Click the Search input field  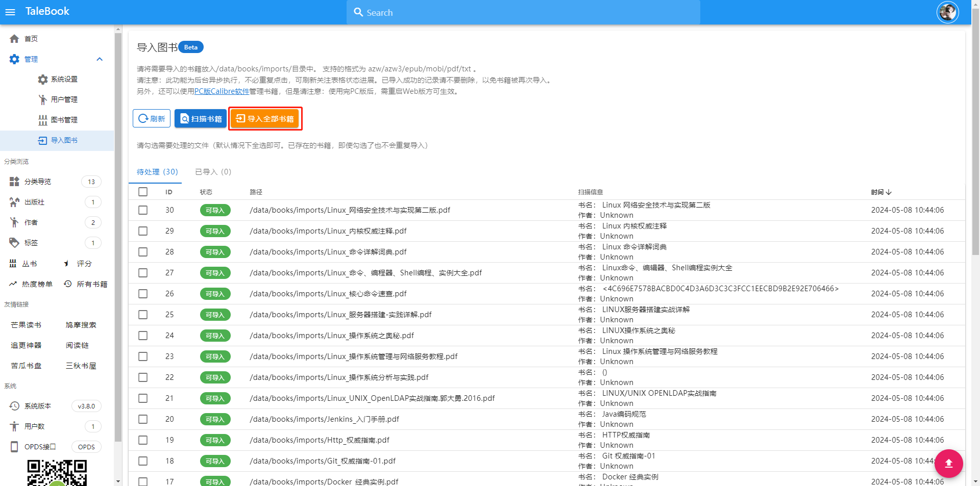[x=523, y=12]
